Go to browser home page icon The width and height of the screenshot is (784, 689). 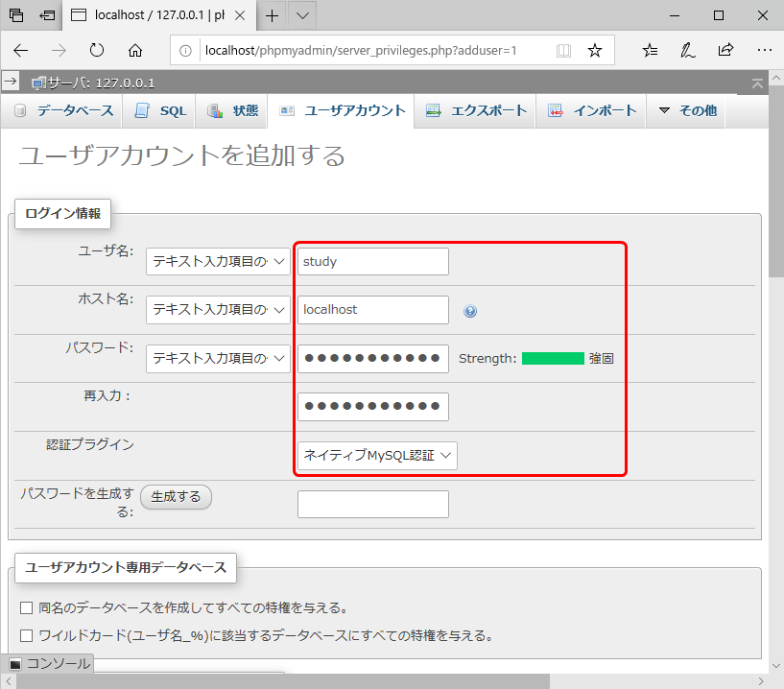coord(135,50)
